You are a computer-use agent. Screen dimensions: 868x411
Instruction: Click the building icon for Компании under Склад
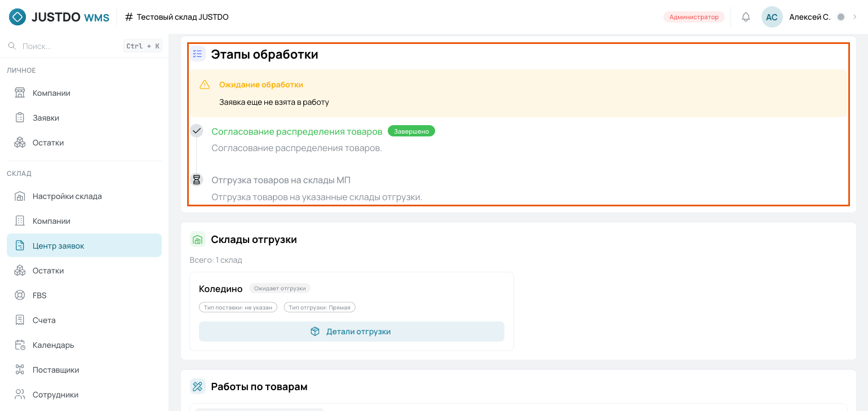20,221
